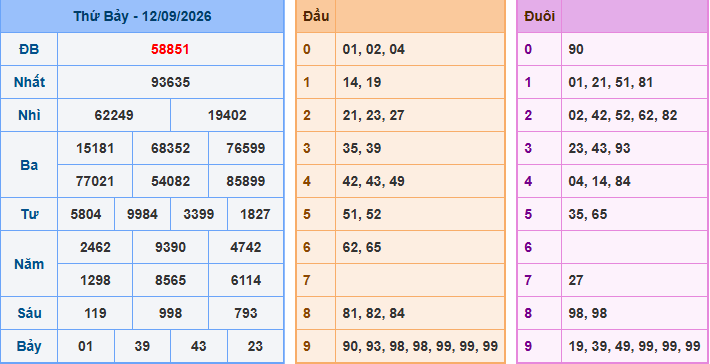
Task: Click Tư prize number 9984
Action: pyautogui.click(x=142, y=214)
